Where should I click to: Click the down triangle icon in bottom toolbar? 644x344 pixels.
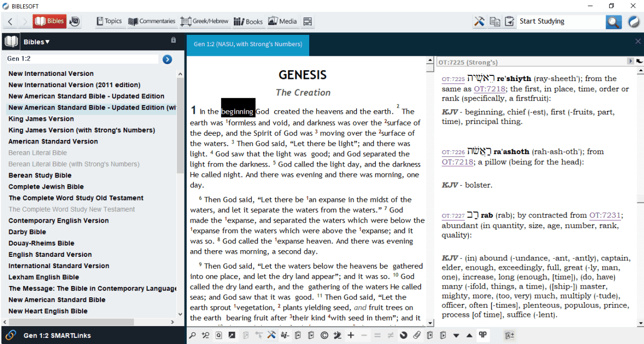click(456, 336)
